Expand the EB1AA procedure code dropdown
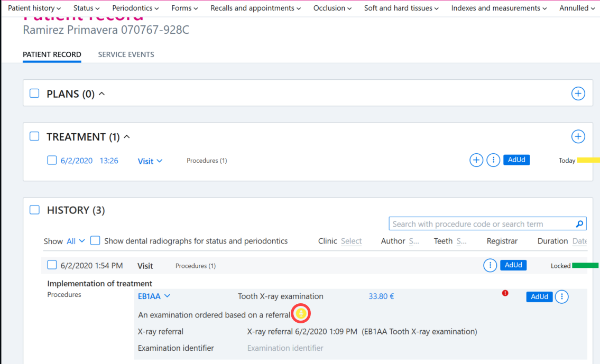This screenshot has width=600, height=364. [x=154, y=296]
